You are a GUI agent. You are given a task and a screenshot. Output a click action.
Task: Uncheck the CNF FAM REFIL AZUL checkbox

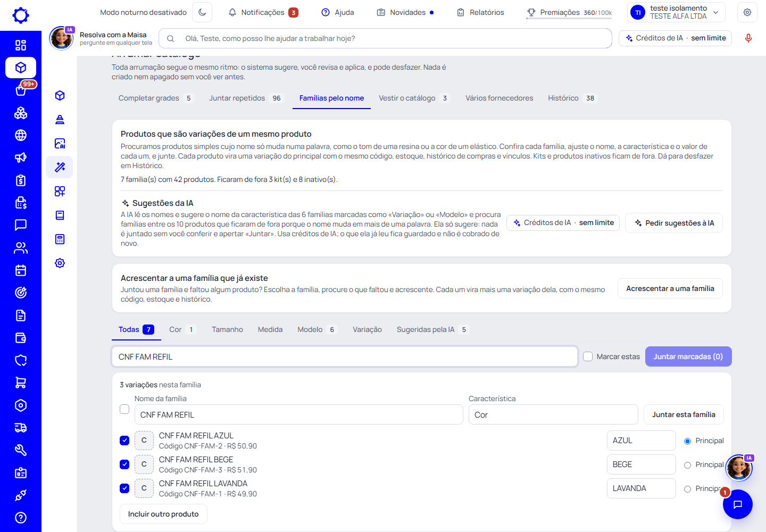click(124, 440)
